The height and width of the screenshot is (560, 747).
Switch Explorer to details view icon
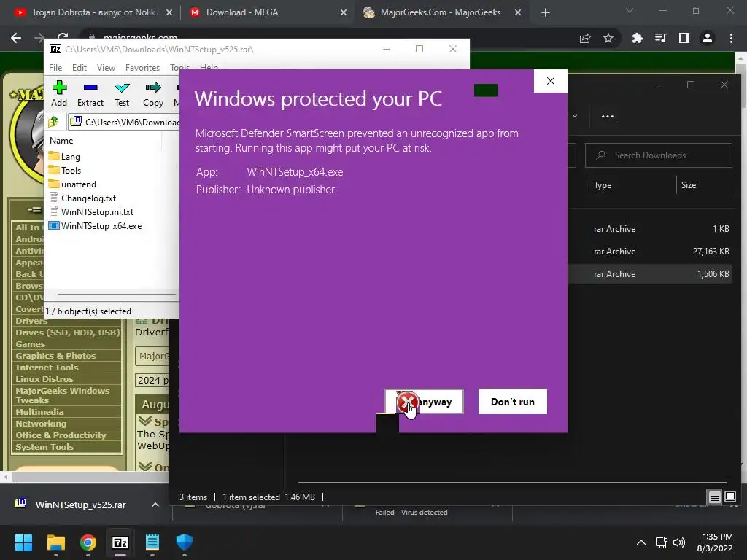click(x=715, y=497)
